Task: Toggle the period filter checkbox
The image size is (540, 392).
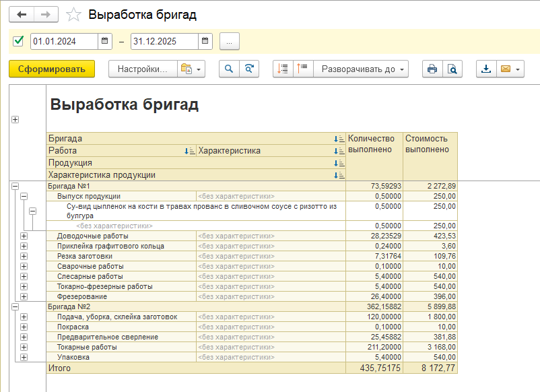Action: pyautogui.click(x=18, y=41)
